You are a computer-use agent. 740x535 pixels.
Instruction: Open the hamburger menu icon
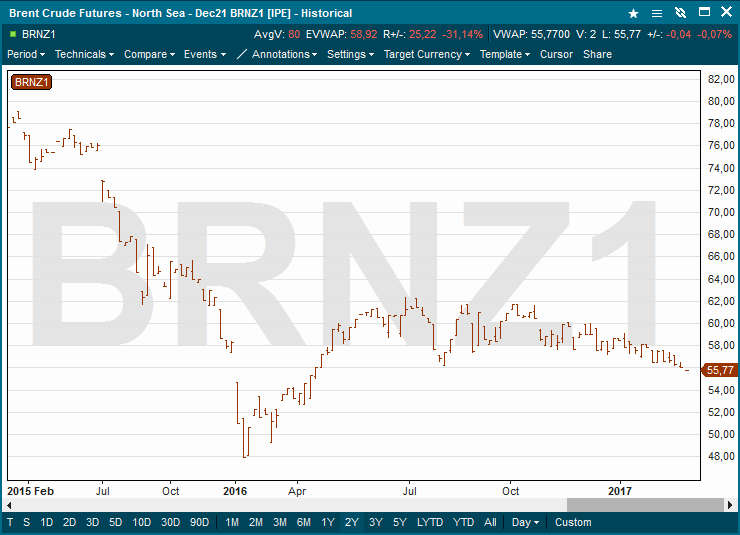coord(656,13)
